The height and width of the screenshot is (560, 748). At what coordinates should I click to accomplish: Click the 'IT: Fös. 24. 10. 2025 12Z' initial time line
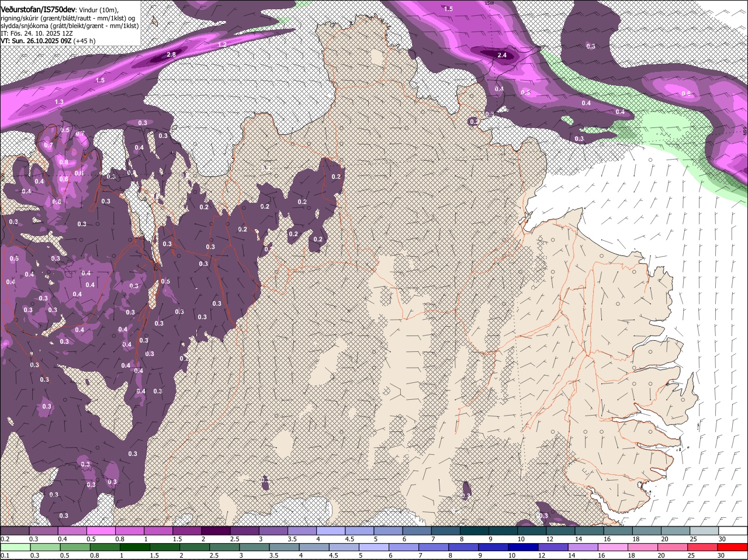[36, 33]
